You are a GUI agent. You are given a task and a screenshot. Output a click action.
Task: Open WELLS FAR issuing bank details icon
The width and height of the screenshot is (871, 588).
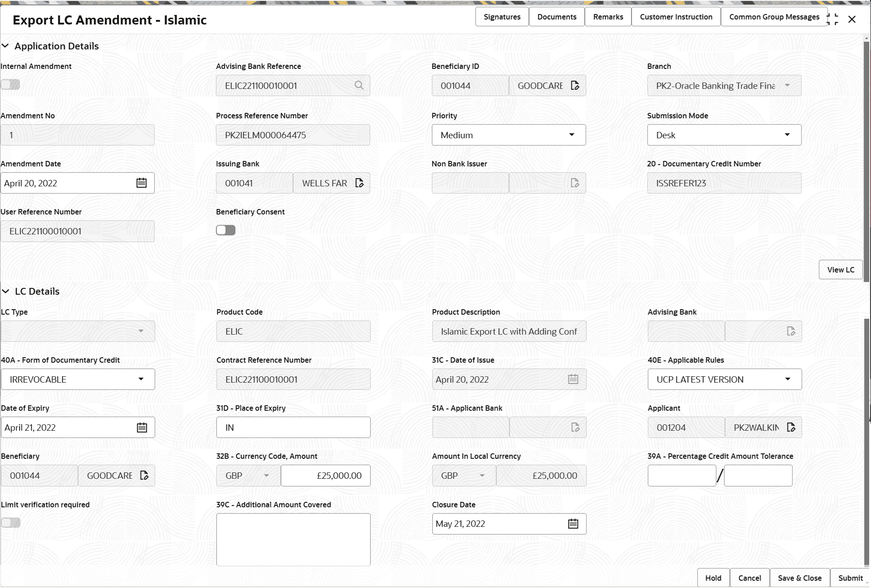360,183
